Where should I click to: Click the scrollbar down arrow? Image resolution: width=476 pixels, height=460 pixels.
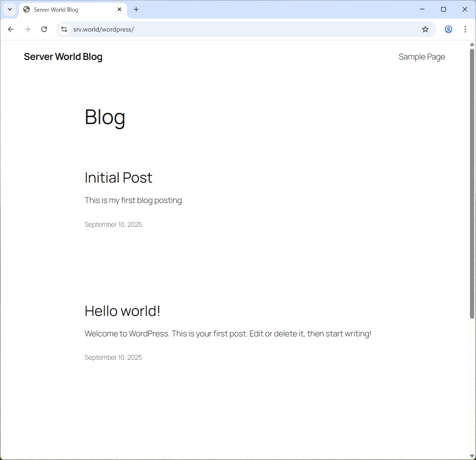pos(472,456)
